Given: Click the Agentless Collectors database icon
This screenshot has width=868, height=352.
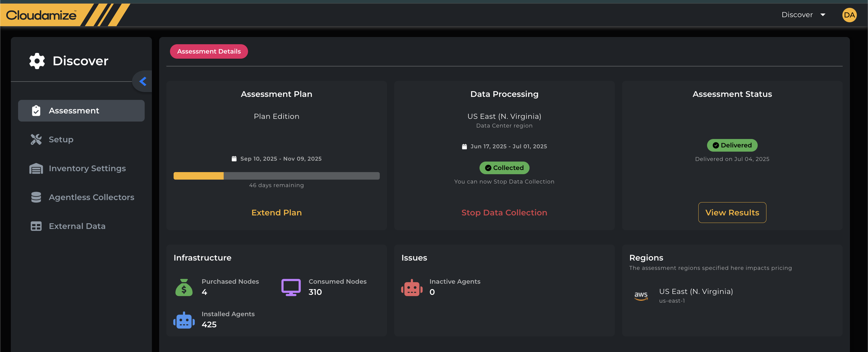Looking at the screenshot, I should [x=36, y=197].
